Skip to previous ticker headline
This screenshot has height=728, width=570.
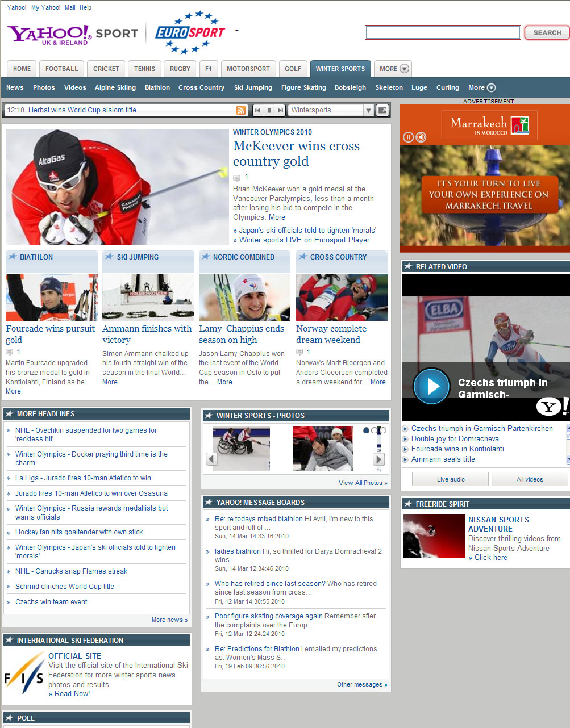[x=258, y=110]
